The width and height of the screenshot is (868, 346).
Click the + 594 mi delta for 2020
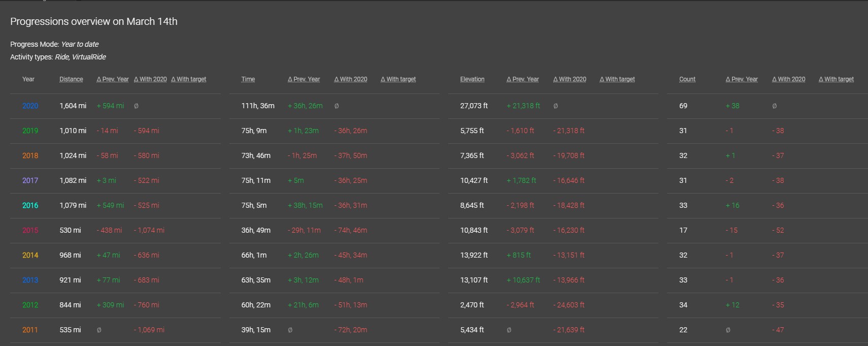click(x=110, y=106)
